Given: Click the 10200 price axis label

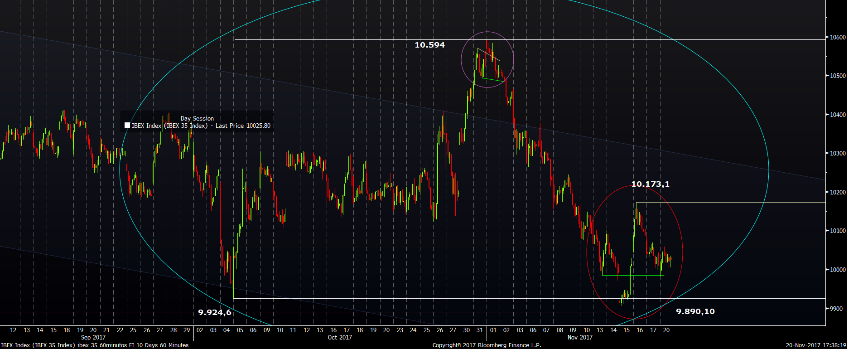Looking at the screenshot, I should click(x=838, y=192).
